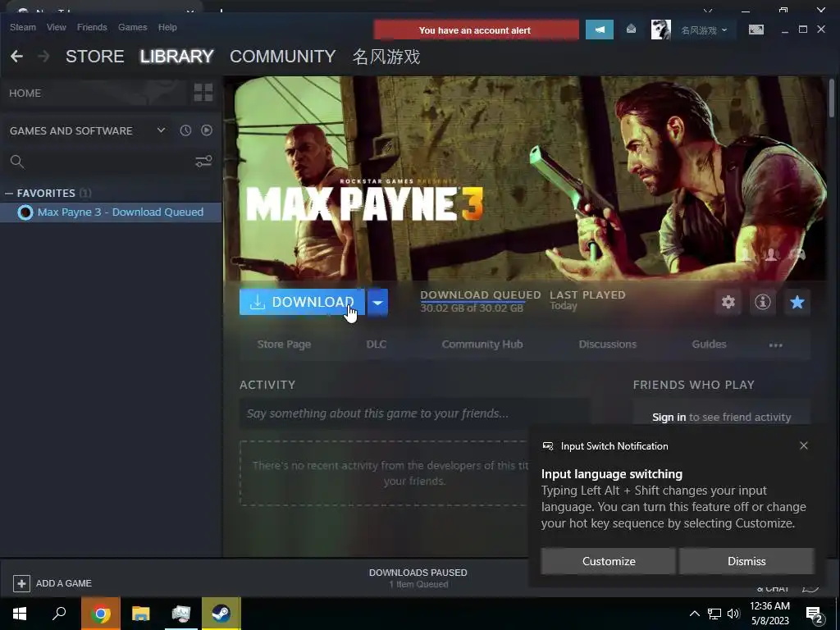
Task: Open the Games menu
Action: coord(132,27)
